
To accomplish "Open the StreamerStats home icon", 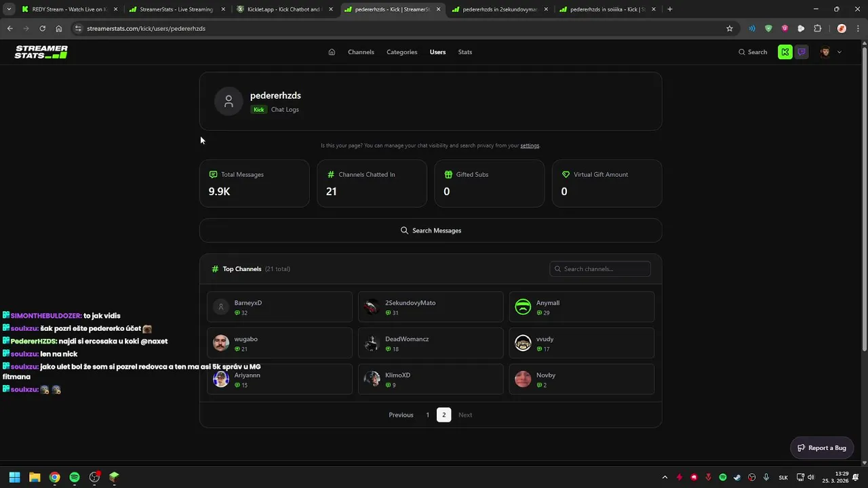I will [x=332, y=52].
